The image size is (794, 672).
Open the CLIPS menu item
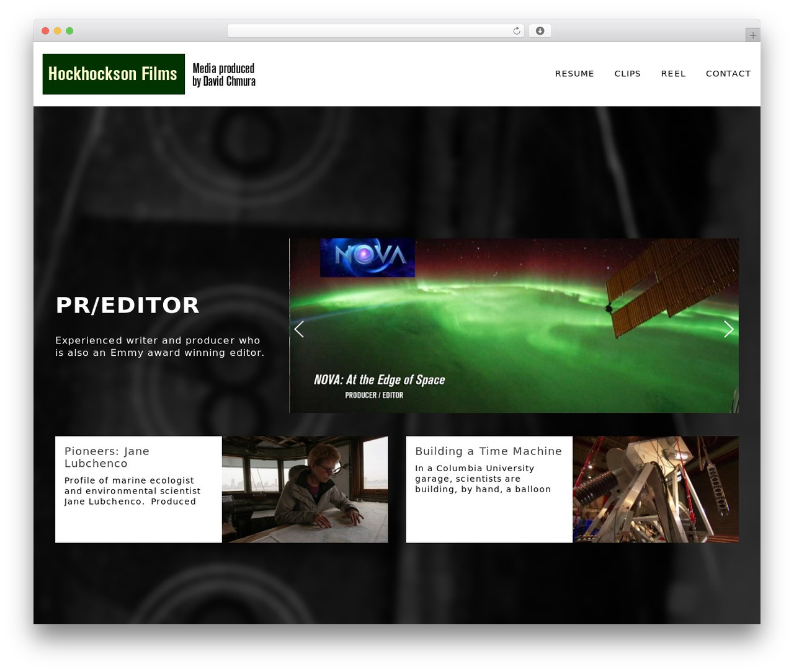pyautogui.click(x=627, y=74)
